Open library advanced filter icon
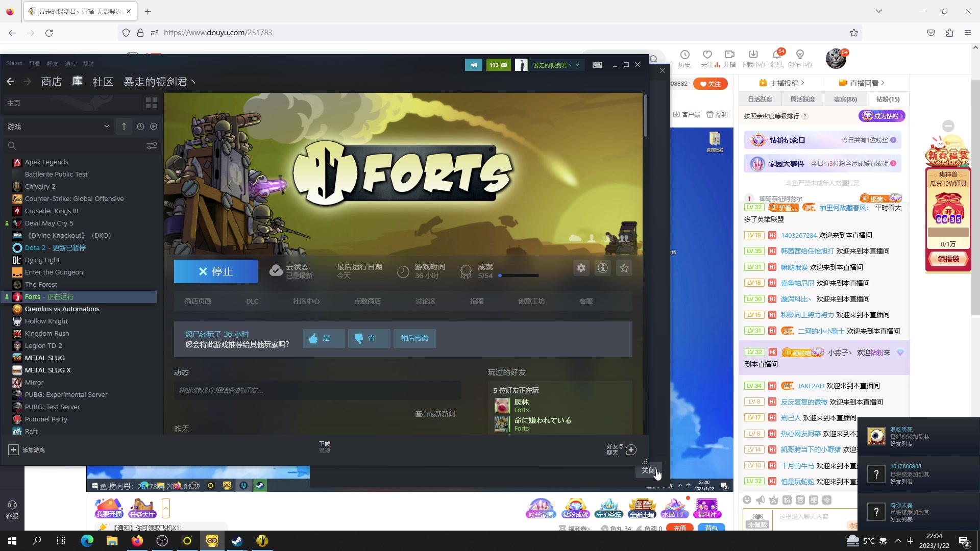The image size is (980, 551). click(152, 146)
